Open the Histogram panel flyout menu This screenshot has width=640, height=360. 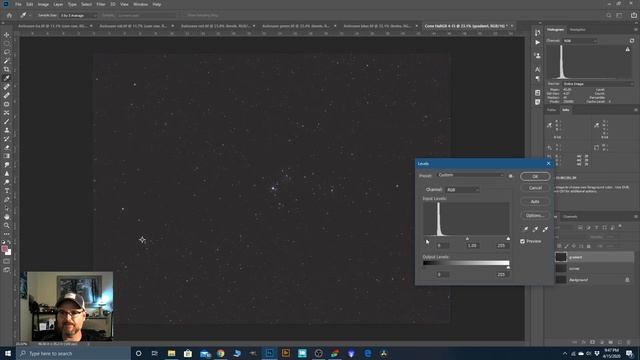[x=635, y=30]
